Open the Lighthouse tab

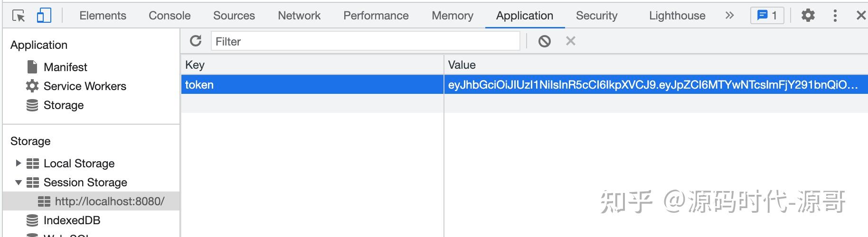677,16
